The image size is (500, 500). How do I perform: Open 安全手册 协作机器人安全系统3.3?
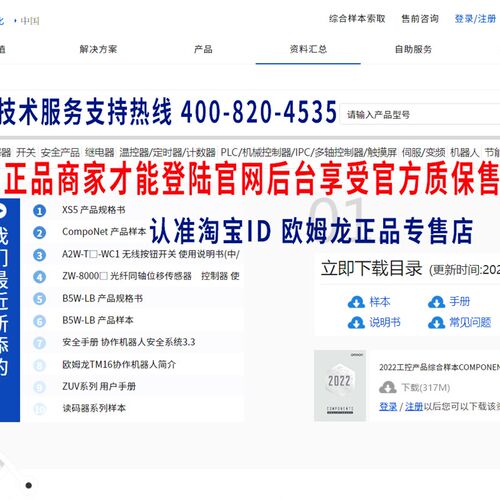129,342
